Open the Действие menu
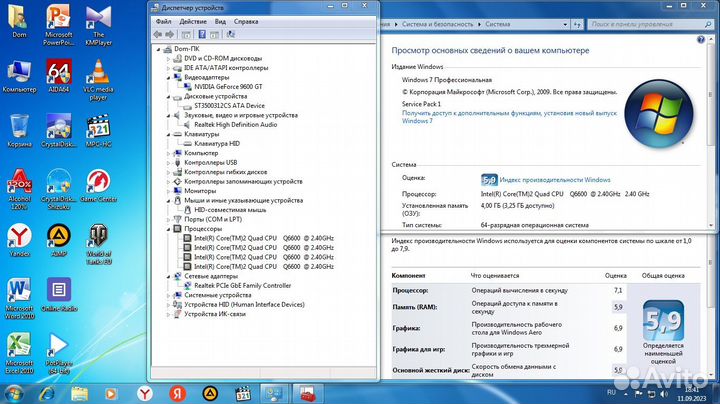Viewport: 720px width, 404px height. click(x=193, y=22)
